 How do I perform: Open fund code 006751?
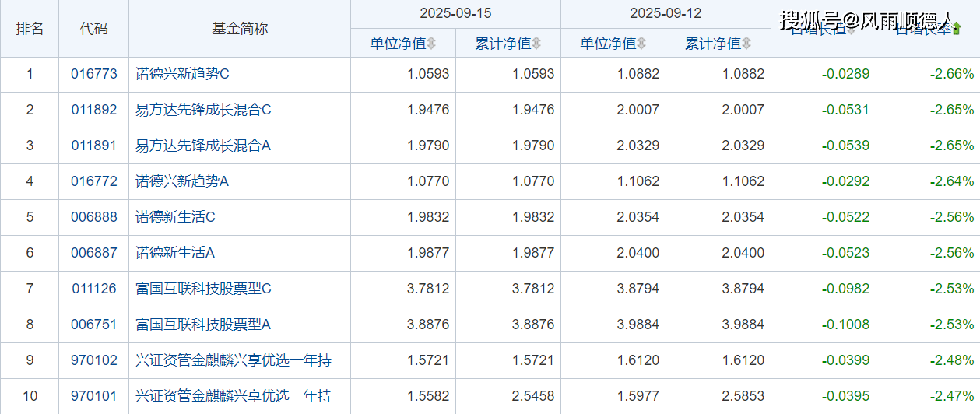tap(94, 325)
